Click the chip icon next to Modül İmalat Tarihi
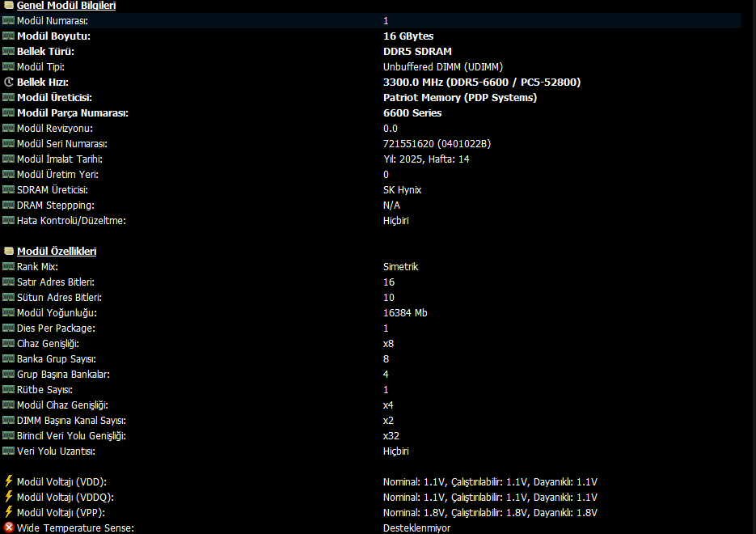The height and width of the screenshot is (534, 756). click(x=8, y=159)
